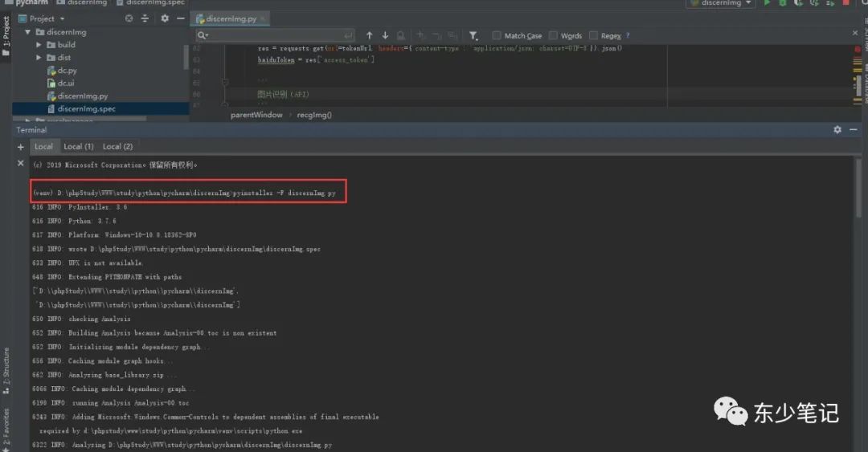The width and height of the screenshot is (868, 452).
Task: Switch to the Local (1) terminal tab
Action: [x=79, y=147]
